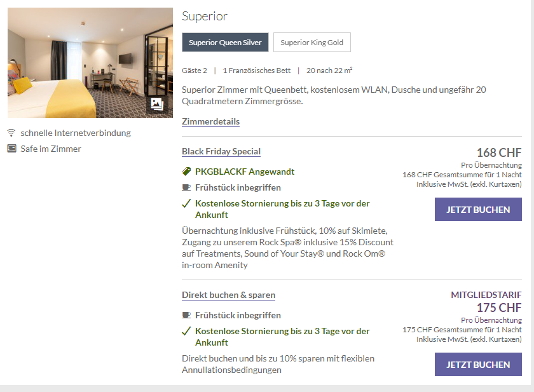Switch to the Superior King Gold tab
534x392 pixels.
311,43
